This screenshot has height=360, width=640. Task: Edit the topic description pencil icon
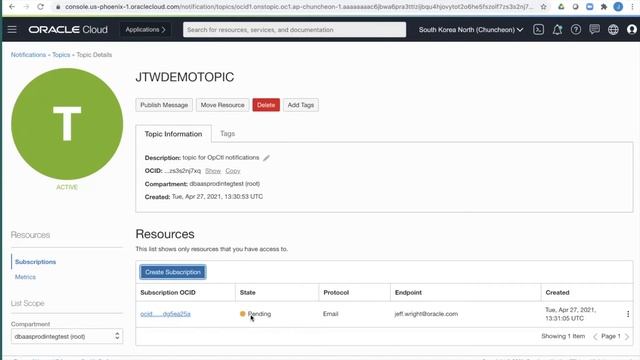266,158
